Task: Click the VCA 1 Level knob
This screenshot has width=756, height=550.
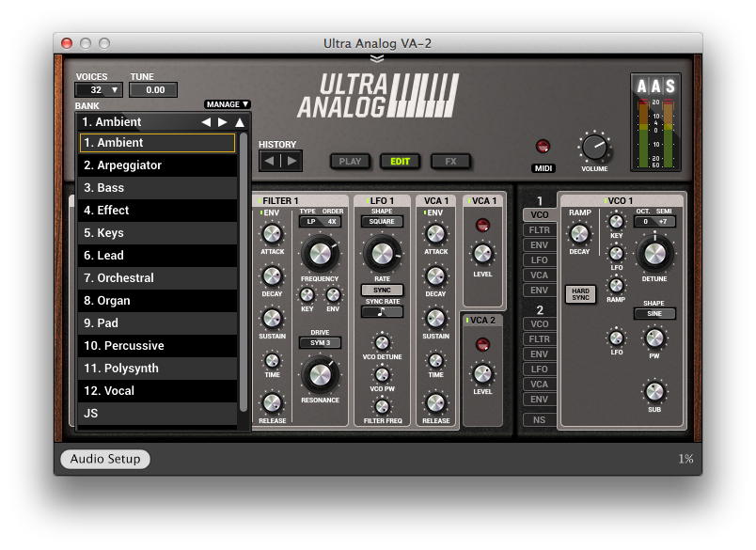Action: (482, 254)
